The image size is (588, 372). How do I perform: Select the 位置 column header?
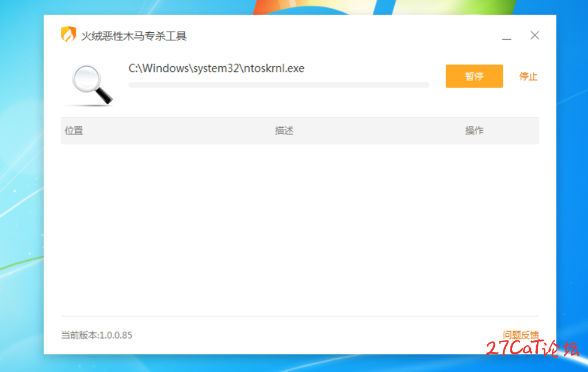point(74,131)
